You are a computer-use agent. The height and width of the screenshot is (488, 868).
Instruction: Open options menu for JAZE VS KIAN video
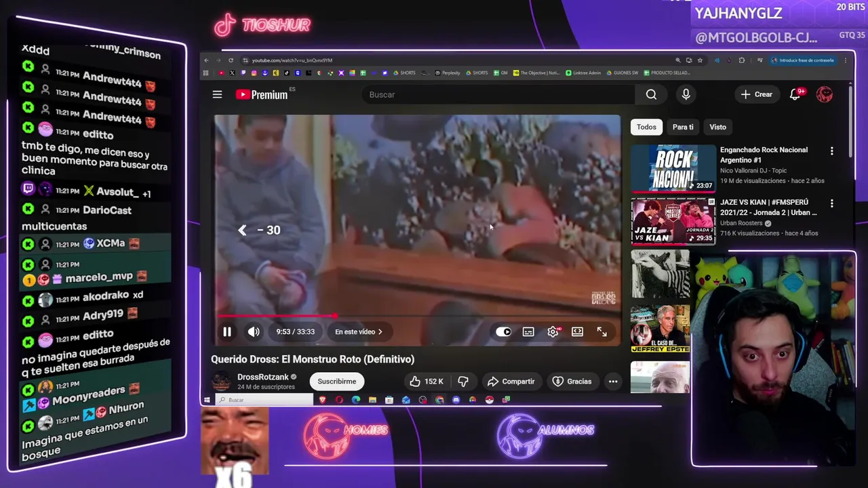click(x=832, y=203)
